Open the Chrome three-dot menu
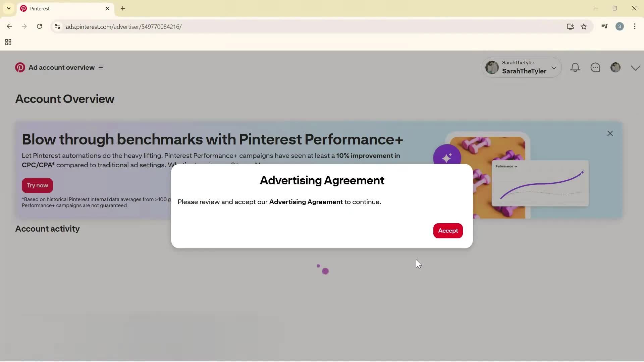 635,26
